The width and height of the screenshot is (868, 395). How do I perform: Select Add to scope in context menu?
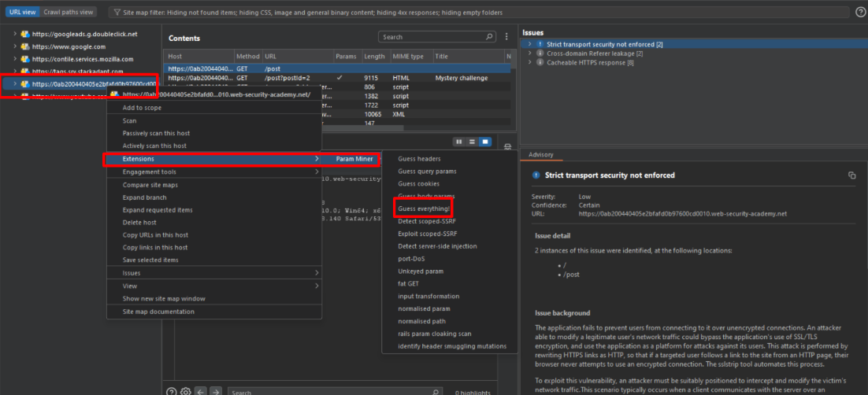(x=142, y=108)
